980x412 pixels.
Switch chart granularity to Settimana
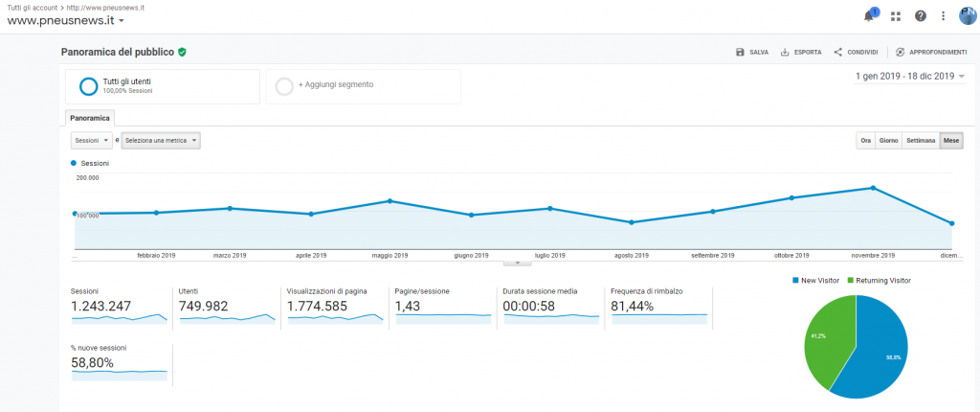921,141
